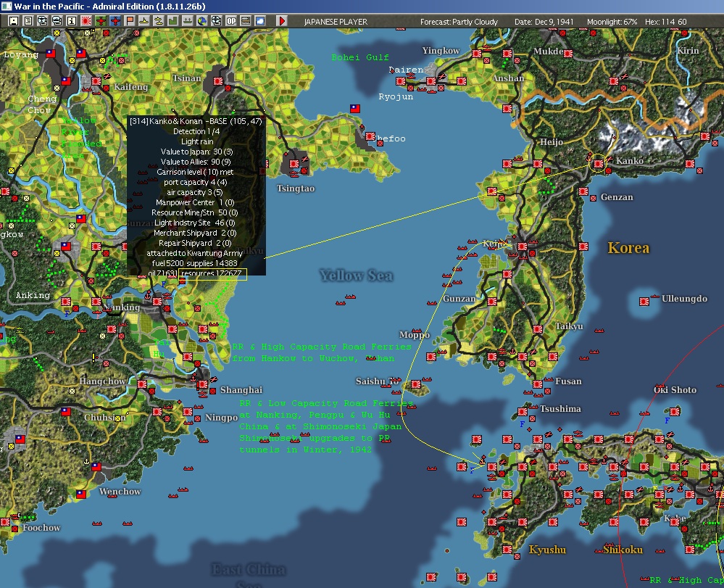Click the 'Kanko & Konan -BASE' tooltip header
The height and width of the screenshot is (588, 724).
196,121
